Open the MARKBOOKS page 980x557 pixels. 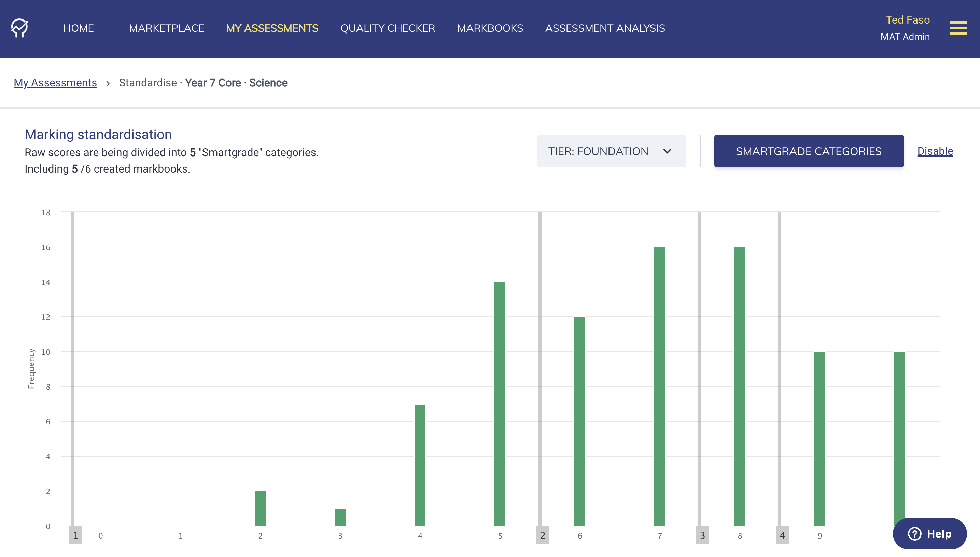pyautogui.click(x=490, y=28)
